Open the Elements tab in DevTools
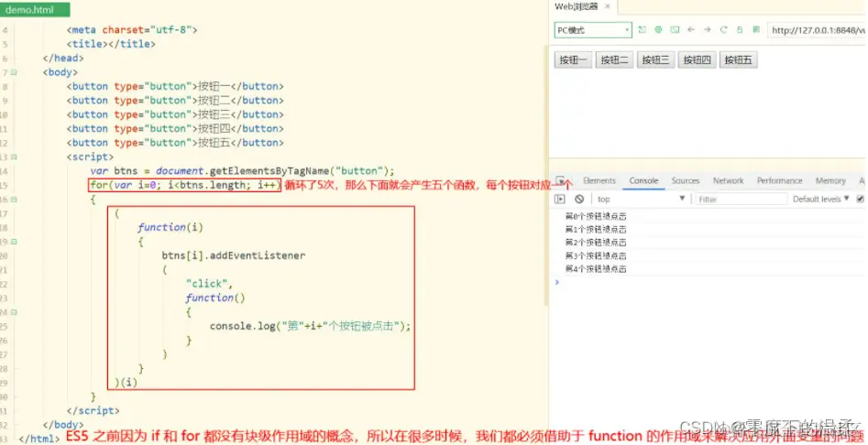Screen dimensions: 868x445 [599, 180]
